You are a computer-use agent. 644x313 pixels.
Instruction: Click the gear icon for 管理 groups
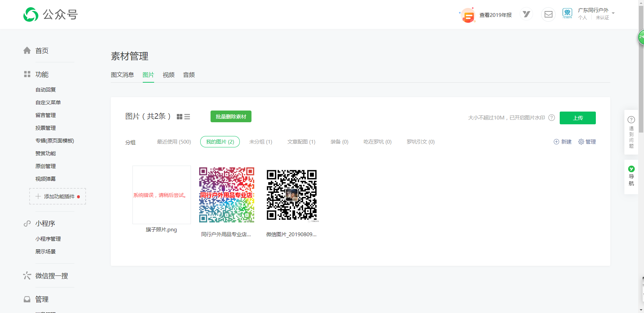(x=581, y=142)
